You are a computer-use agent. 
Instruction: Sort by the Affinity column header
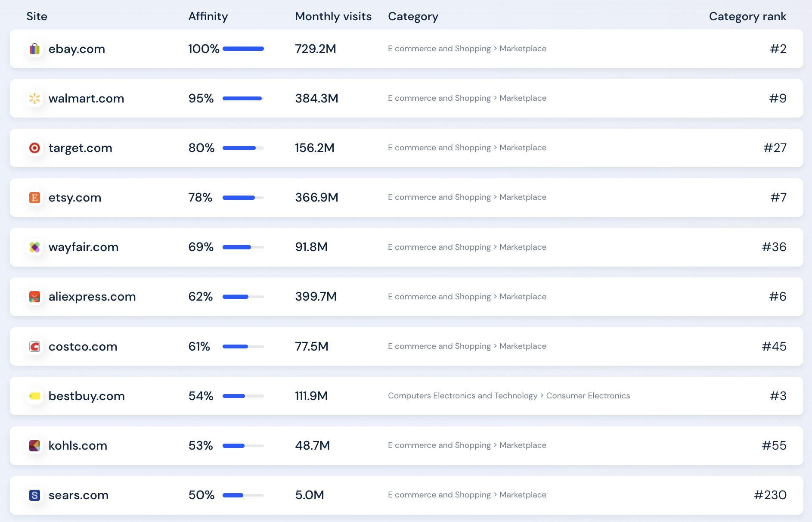click(x=208, y=16)
